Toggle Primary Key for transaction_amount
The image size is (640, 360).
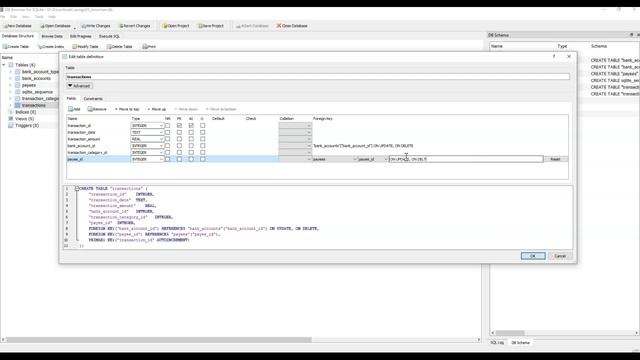(179, 139)
